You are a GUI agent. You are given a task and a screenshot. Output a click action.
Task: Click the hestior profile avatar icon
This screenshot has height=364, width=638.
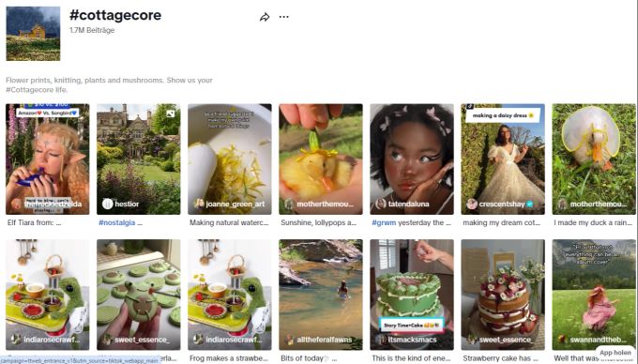point(107,204)
